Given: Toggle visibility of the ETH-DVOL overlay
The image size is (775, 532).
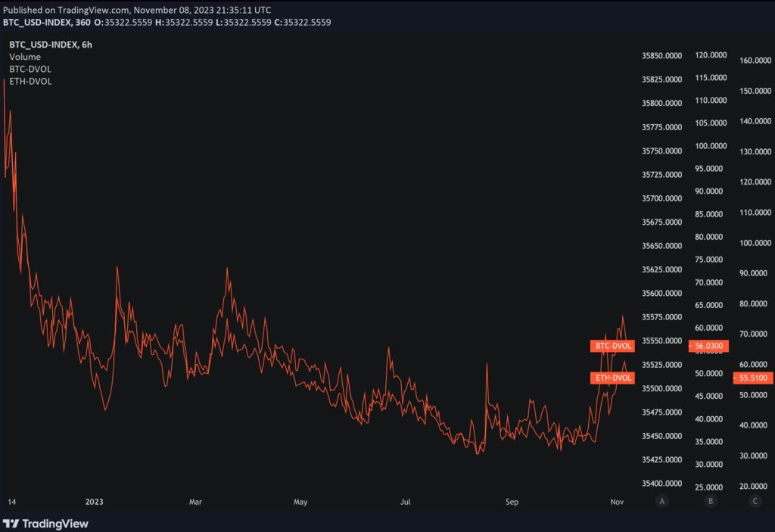Looking at the screenshot, I should [30, 81].
